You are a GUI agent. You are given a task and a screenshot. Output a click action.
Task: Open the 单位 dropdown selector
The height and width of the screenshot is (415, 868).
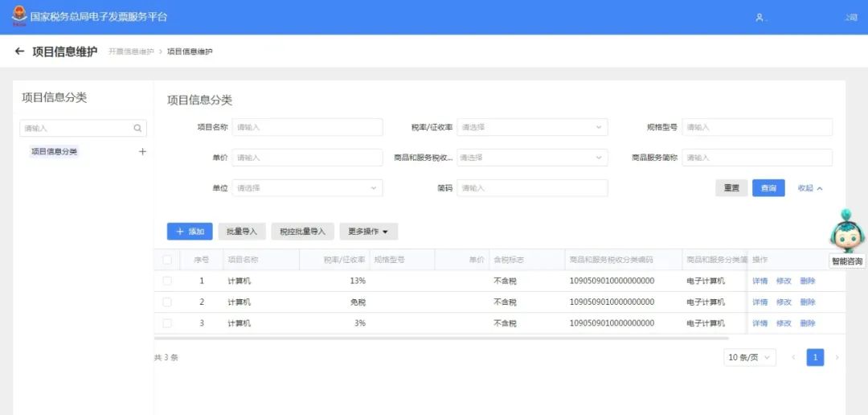click(307, 188)
